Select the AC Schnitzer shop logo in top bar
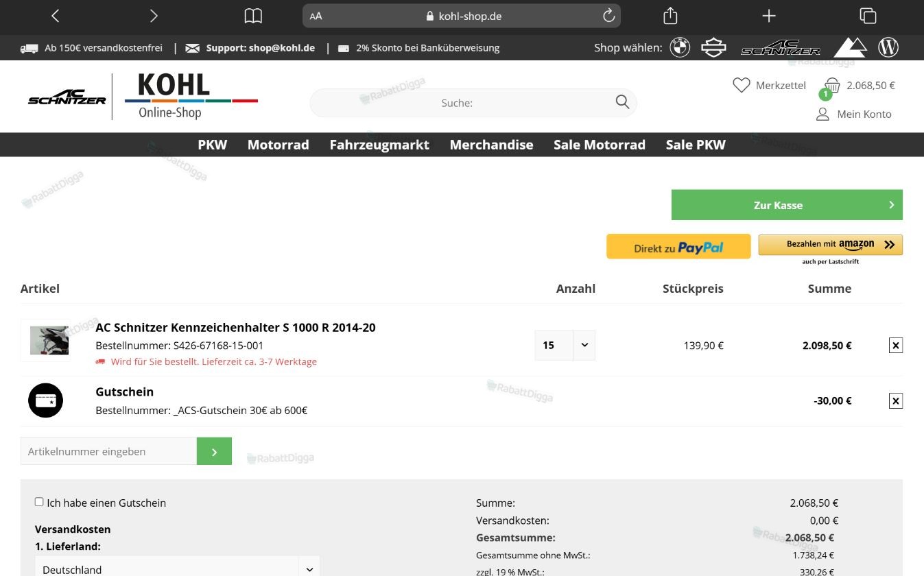Viewport: 924px width, 576px height. (781, 48)
